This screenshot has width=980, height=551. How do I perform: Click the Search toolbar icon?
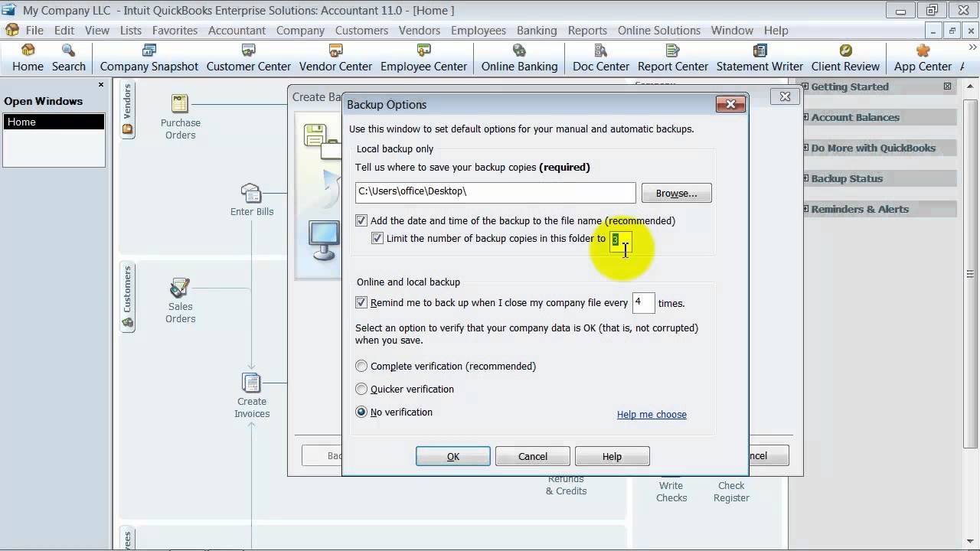pos(69,58)
